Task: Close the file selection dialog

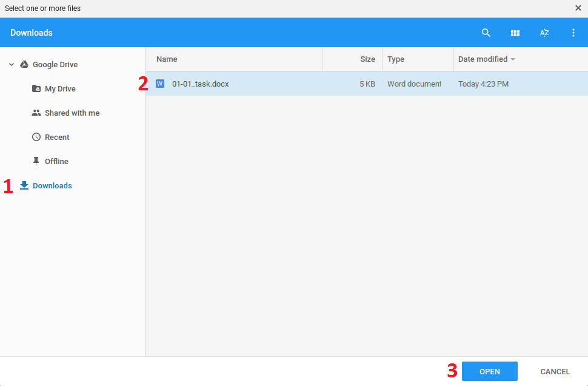Action: pos(578,8)
